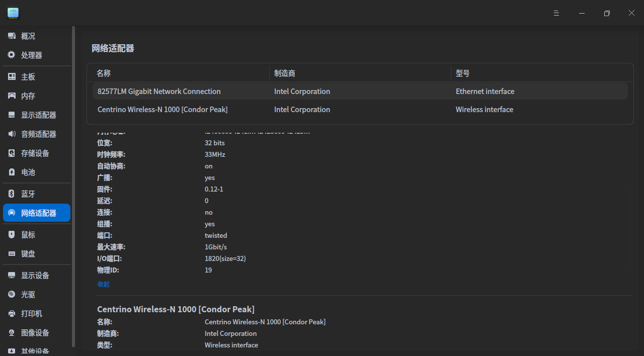Screen dimensions: 644x356
Task: Click the 内存 memory icon
Action: (x=12, y=96)
